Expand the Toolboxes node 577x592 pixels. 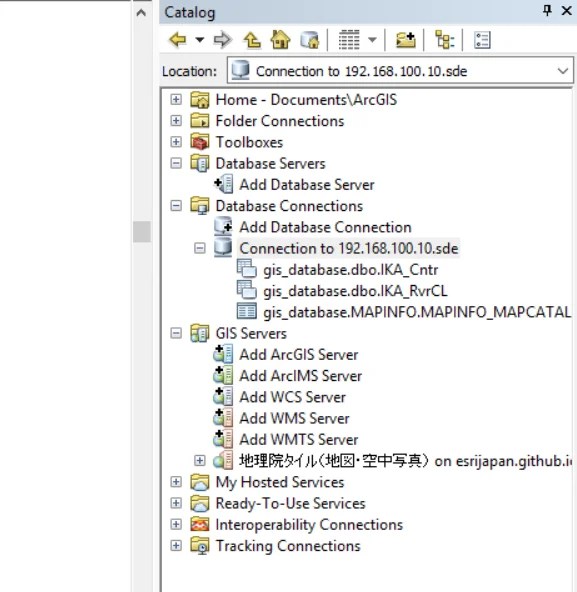[176, 142]
